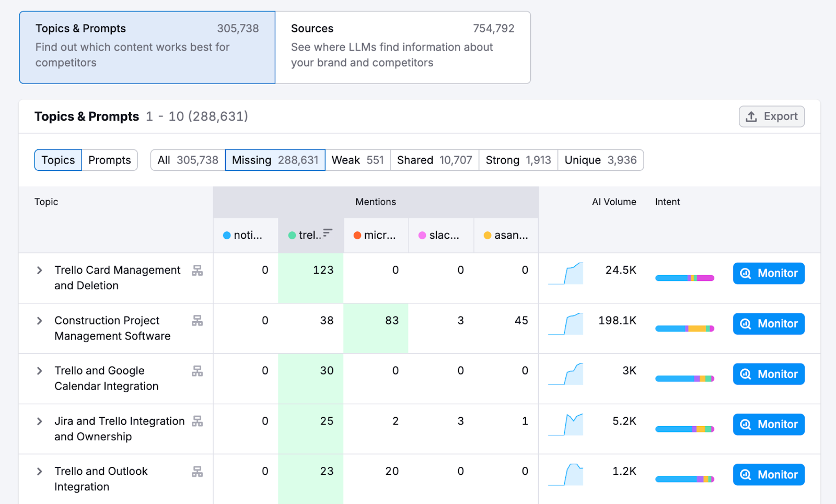Click hierarchy icon beside Trello Card Management

(x=197, y=271)
